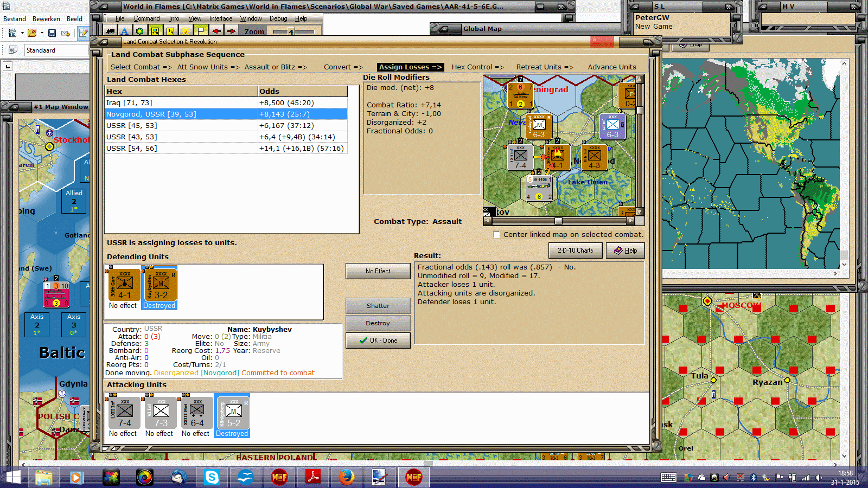Click the Shatter button
This screenshot has height=488, width=868.
click(x=378, y=306)
